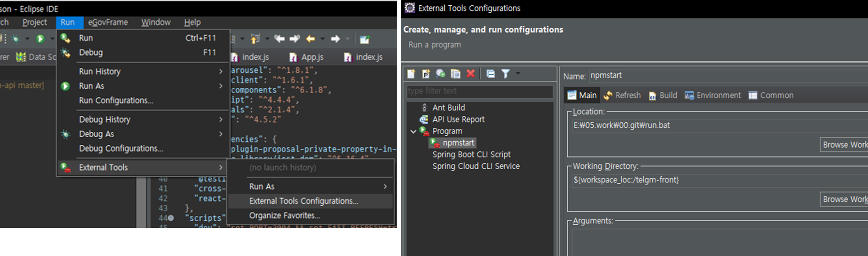The image size is (868, 256).
Task: Open Debug Configurations... menu entry
Action: click(143, 148)
